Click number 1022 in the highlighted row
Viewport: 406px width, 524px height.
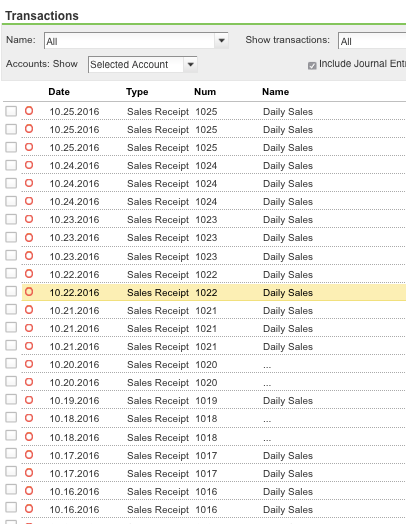click(206, 292)
